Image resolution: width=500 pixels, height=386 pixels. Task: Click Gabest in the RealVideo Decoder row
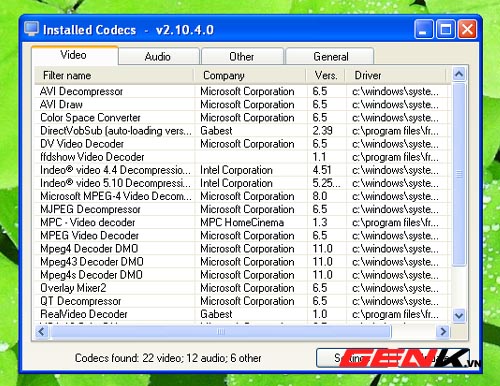(216, 314)
